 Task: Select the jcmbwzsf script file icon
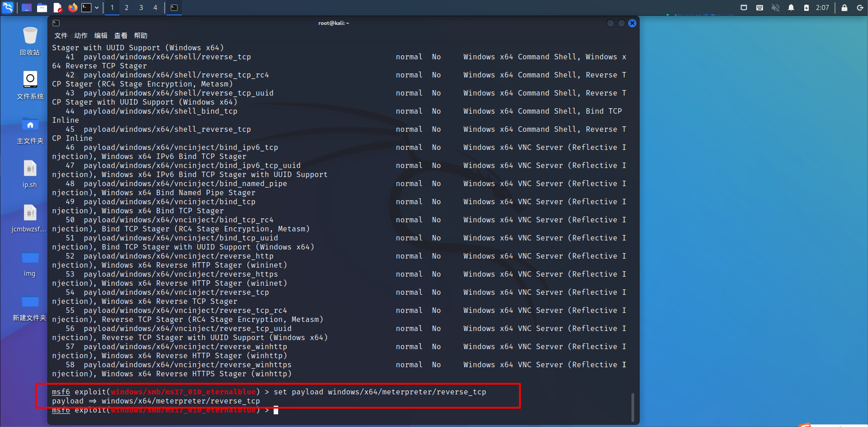point(30,218)
